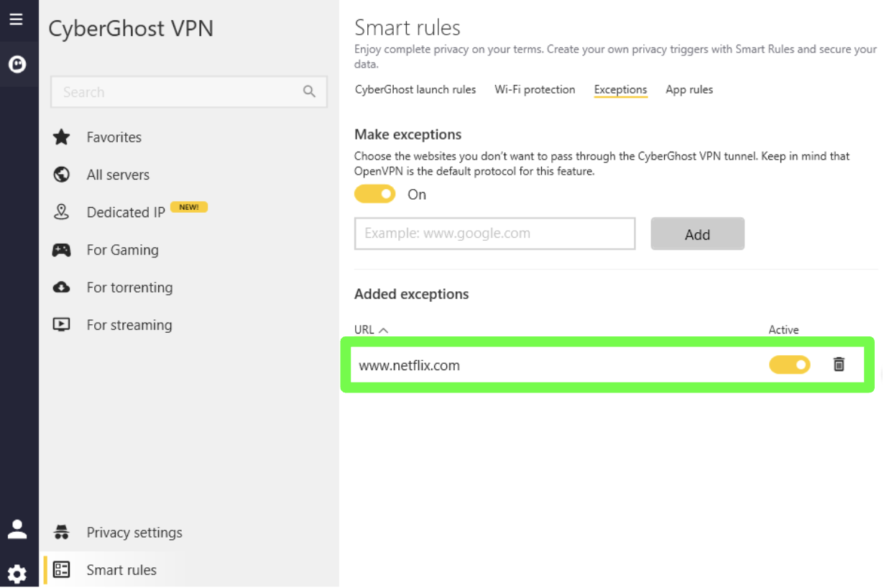This screenshot has width=884, height=588.
Task: Disable the www.netflix.com Active toggle
Action: (790, 365)
